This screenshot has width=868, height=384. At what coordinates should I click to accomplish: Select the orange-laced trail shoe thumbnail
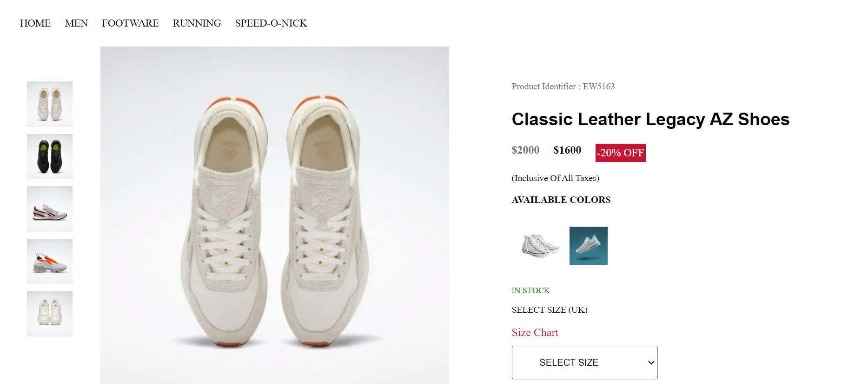49,261
